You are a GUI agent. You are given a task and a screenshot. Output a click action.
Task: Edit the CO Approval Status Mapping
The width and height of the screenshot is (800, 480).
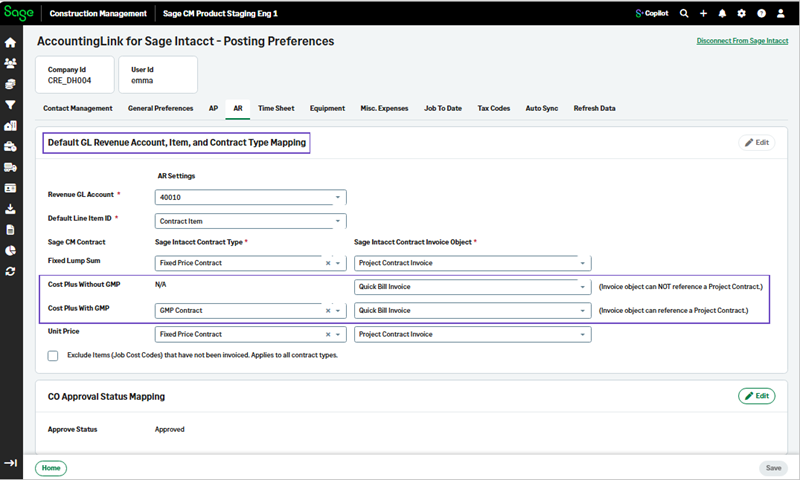756,396
